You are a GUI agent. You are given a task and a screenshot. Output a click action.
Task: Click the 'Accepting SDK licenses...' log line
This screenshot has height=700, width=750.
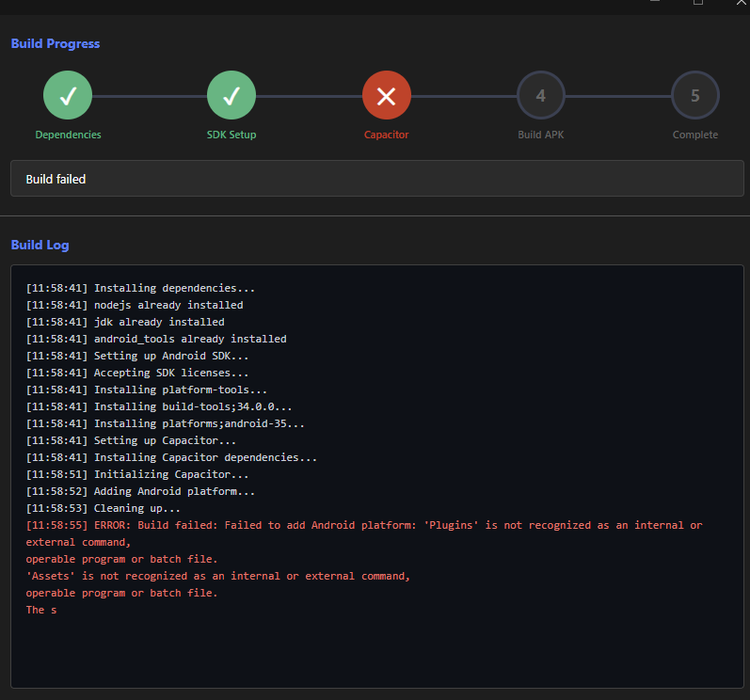(137, 373)
